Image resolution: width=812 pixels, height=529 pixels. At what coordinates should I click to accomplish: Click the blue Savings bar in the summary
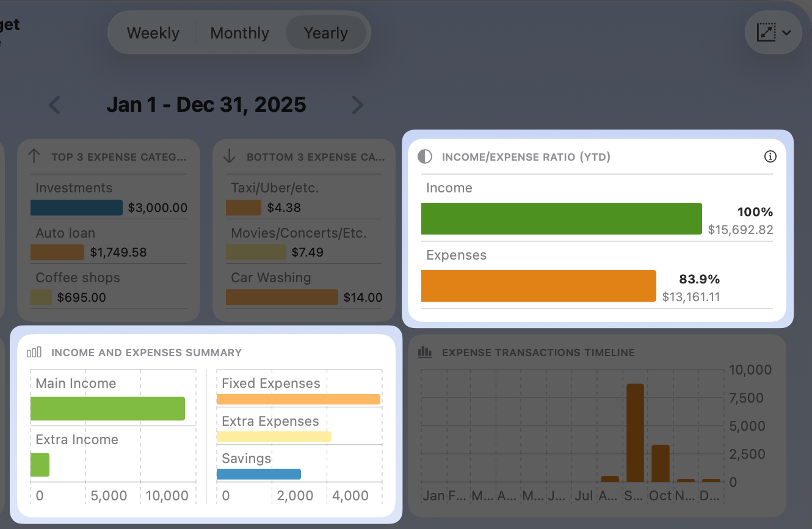click(258, 474)
